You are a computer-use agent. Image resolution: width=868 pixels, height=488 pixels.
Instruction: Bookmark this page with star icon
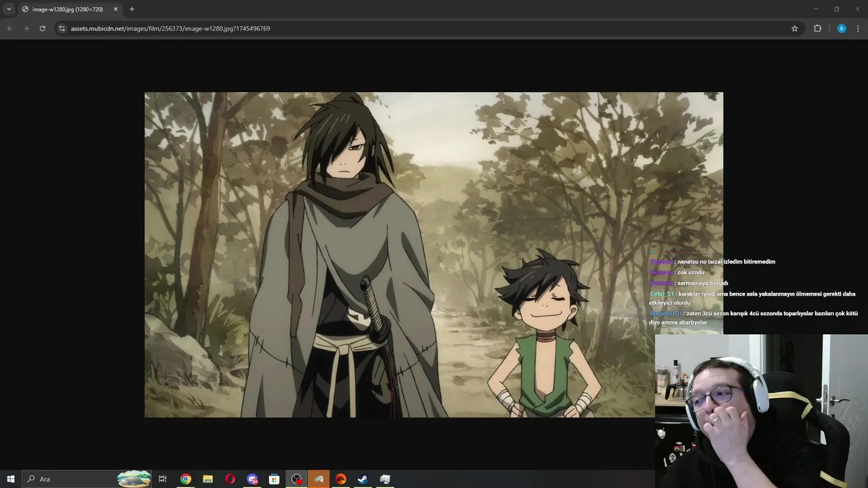tap(795, 28)
